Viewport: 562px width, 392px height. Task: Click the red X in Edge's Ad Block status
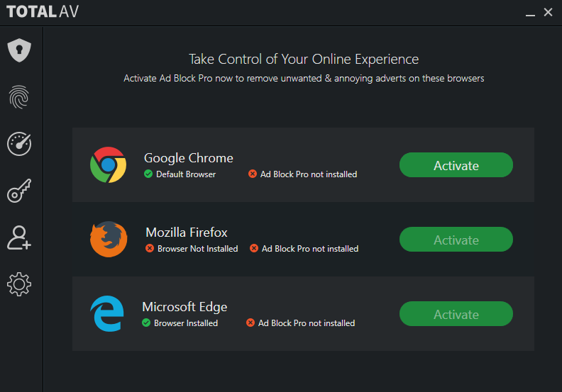[250, 323]
